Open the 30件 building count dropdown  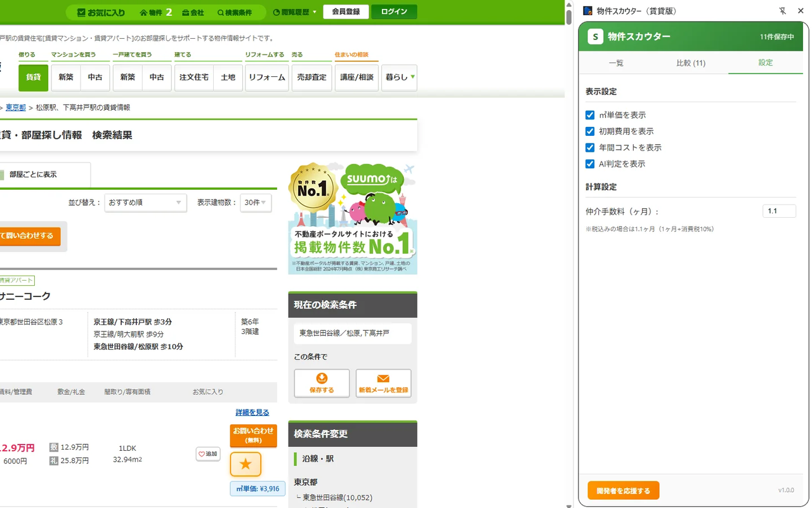point(256,202)
